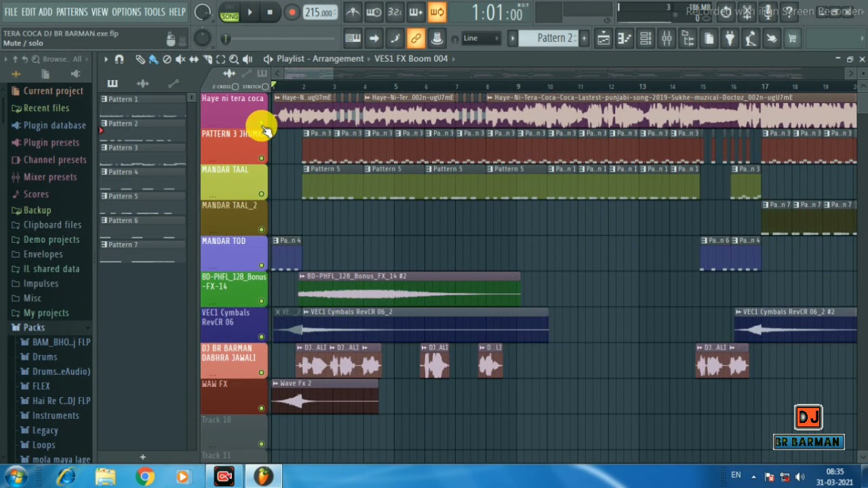
Task: Open the Playlist view from top toolbar
Action: coord(604,39)
